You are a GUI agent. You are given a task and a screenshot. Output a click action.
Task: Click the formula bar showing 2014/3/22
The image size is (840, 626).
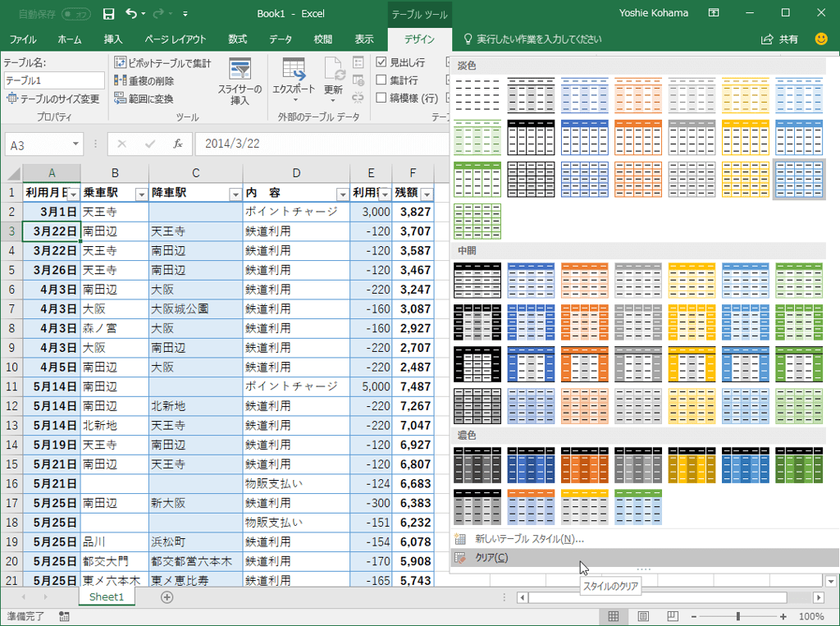point(322,144)
